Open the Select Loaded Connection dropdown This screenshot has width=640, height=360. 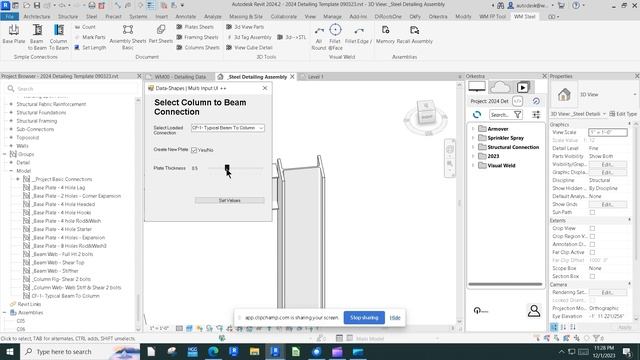228,128
